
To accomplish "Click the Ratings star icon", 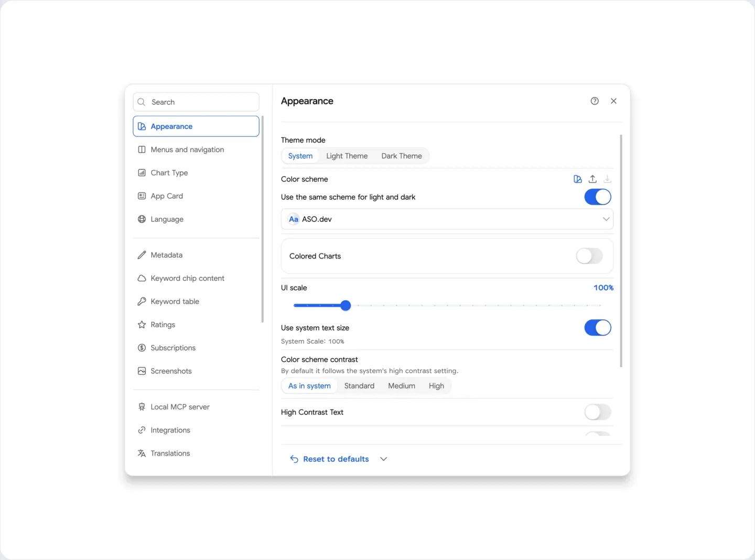I will click(x=142, y=325).
